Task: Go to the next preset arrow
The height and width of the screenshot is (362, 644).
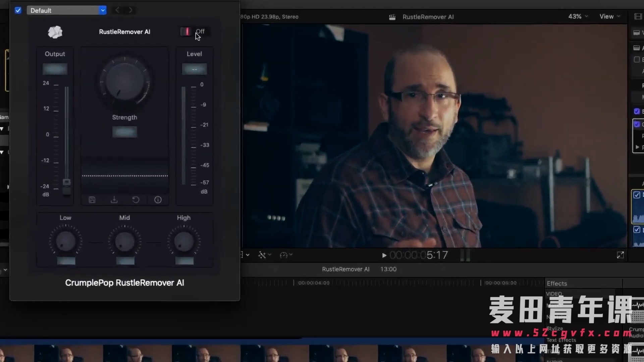Action: [130, 10]
